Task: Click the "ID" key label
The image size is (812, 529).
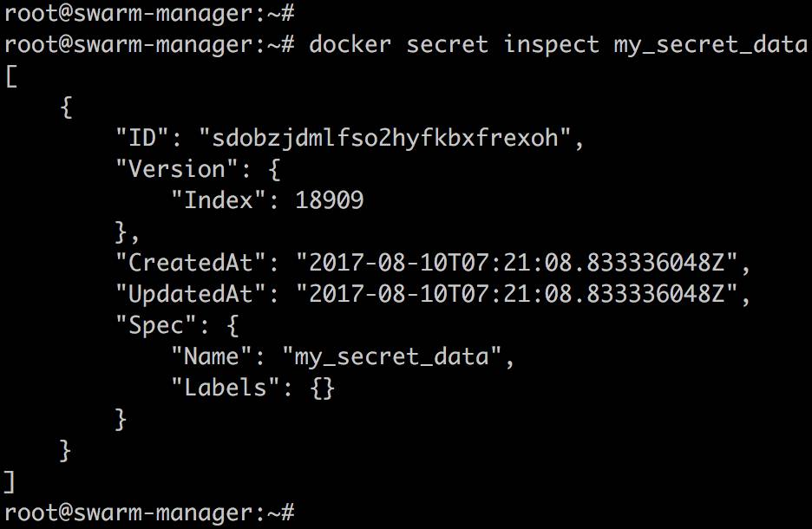Action: tap(142, 138)
